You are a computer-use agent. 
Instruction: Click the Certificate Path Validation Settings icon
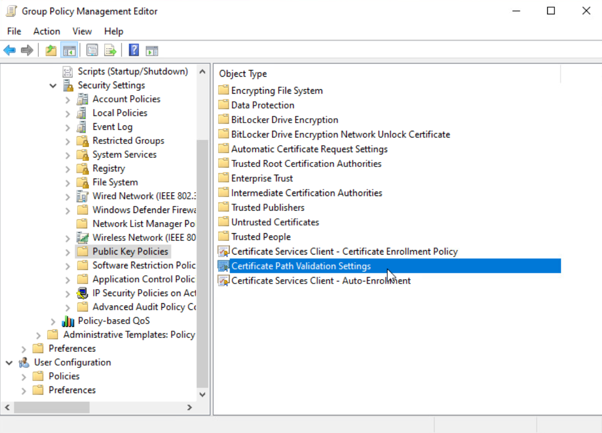tap(223, 266)
